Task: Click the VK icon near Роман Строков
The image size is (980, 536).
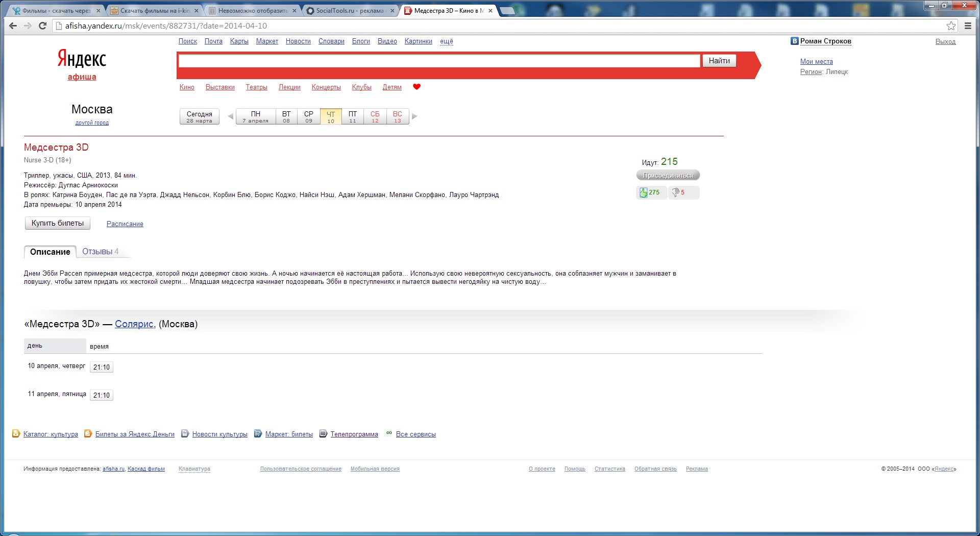Action: (794, 41)
